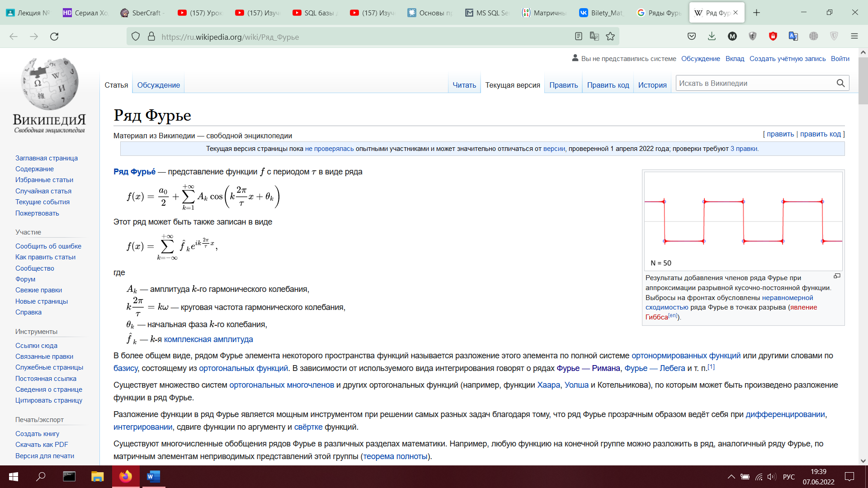Open Microsoft Word from the taskbar
The image size is (868, 488).
point(153,477)
